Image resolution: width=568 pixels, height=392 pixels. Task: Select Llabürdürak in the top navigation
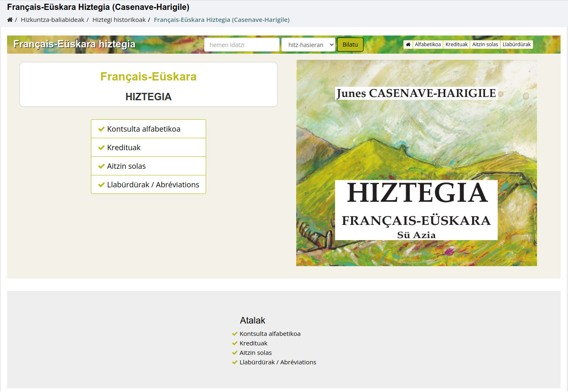click(x=516, y=45)
